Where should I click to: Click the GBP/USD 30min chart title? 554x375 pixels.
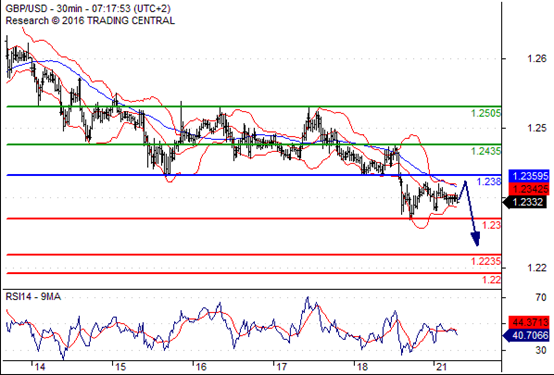tap(88, 8)
